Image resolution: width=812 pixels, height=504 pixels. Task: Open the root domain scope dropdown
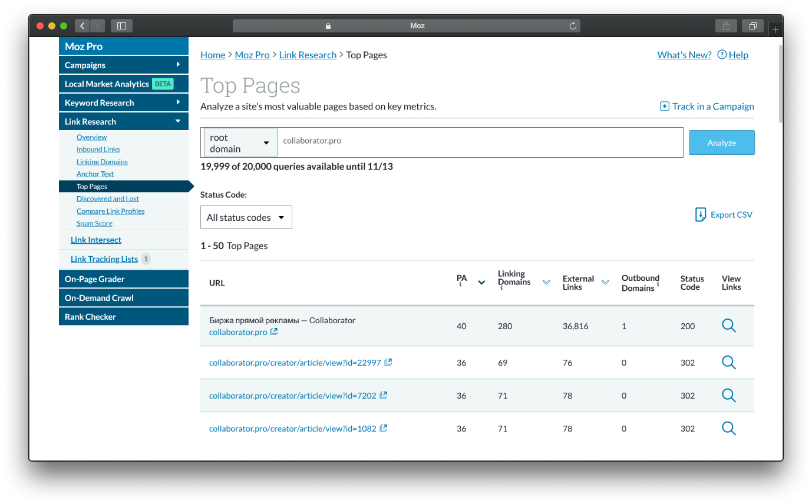[x=240, y=142]
